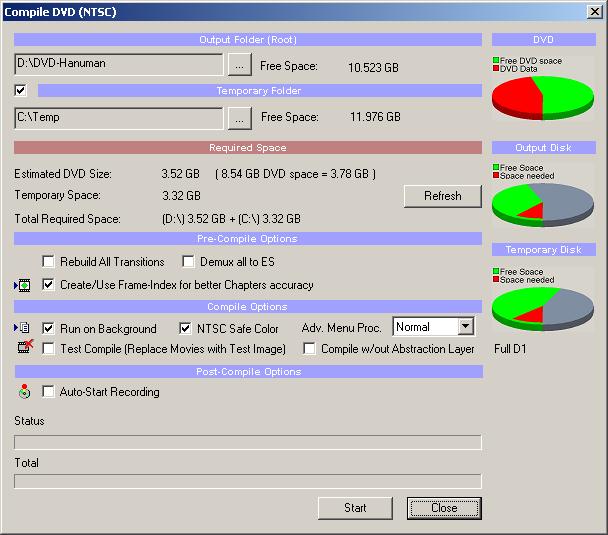Click the 'DVD Data' legend entry
Viewport: 608px width, 535px height.
515,69
